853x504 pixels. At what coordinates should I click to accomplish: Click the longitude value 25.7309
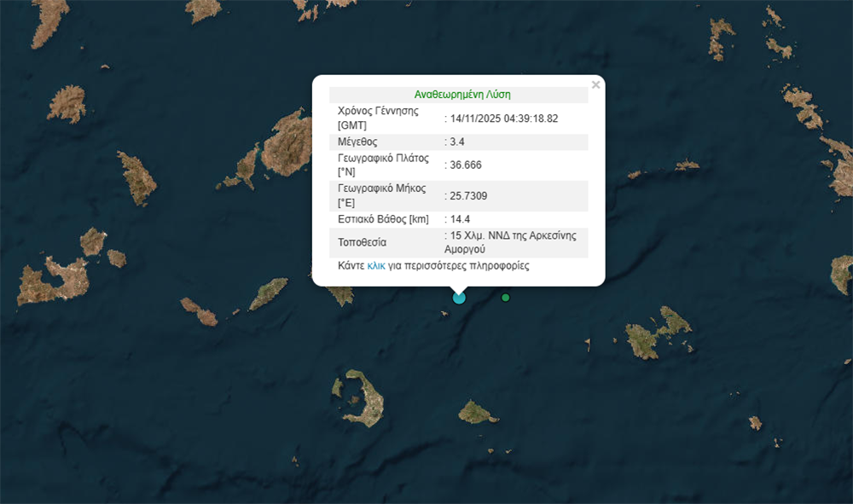click(x=468, y=196)
